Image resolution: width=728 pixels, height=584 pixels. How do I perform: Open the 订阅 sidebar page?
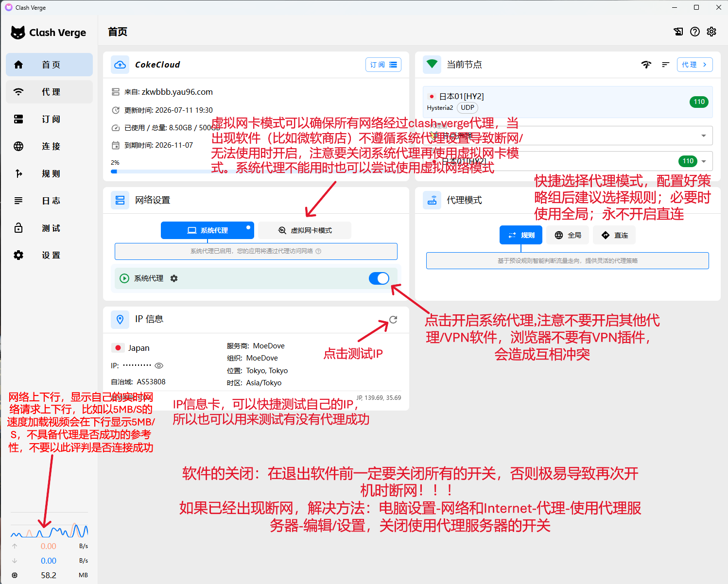[x=49, y=119]
